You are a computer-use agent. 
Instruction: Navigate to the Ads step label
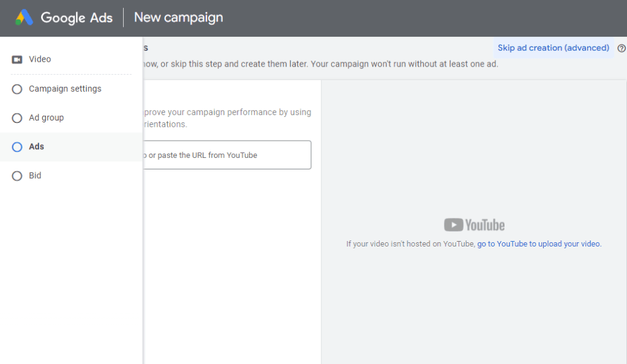36,147
